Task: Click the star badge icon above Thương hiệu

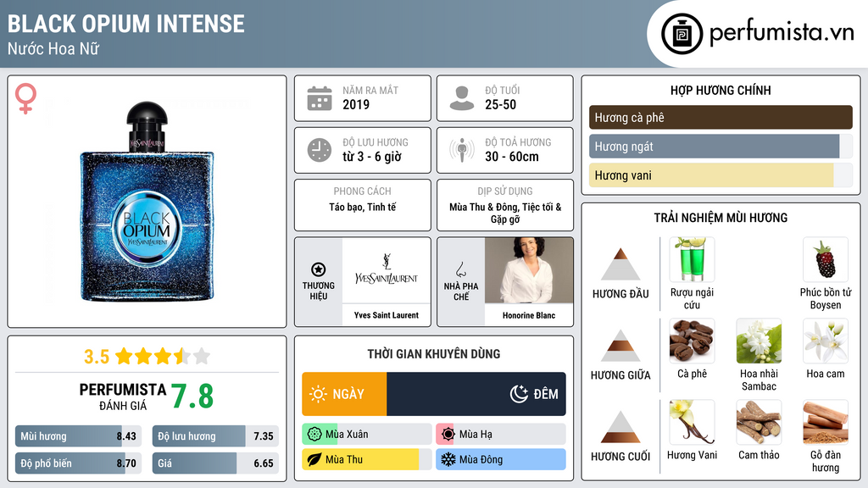Action: [x=319, y=269]
